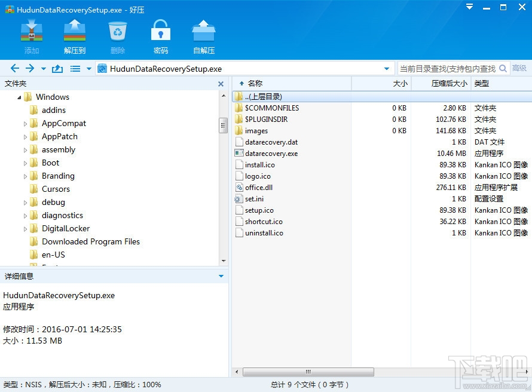Select set.ini configuration file icon
This screenshot has width=532, height=392.
pos(239,199)
